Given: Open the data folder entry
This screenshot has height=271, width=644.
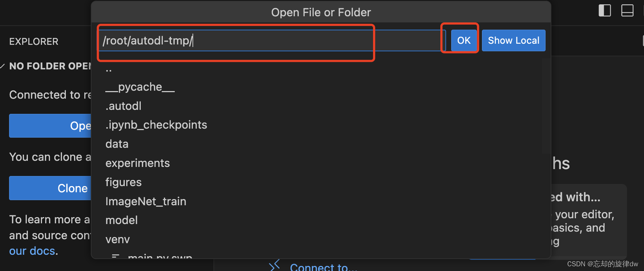Looking at the screenshot, I should coord(117,144).
